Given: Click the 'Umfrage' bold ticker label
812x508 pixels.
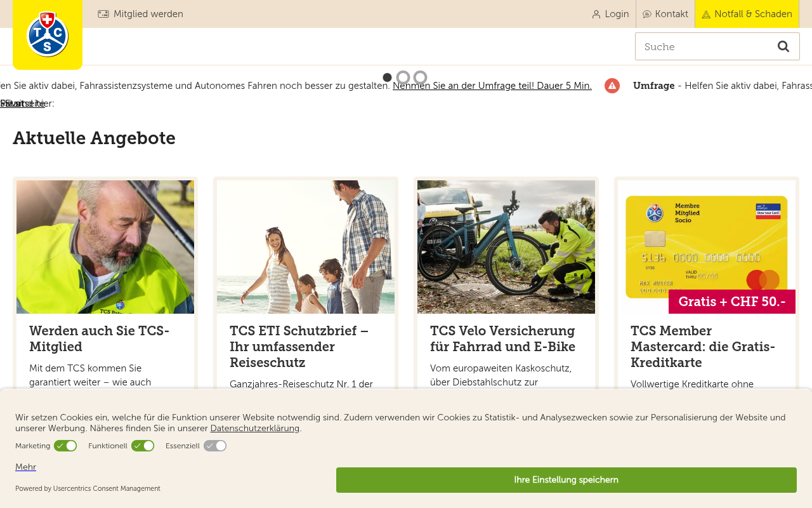Looking at the screenshot, I should click(654, 86).
